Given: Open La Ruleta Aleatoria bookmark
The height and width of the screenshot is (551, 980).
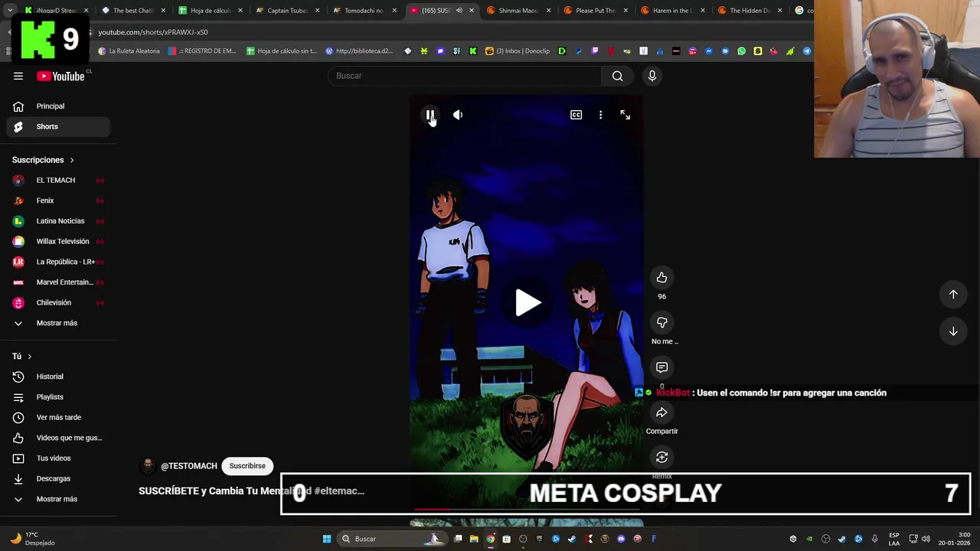Looking at the screenshot, I should pyautogui.click(x=129, y=51).
